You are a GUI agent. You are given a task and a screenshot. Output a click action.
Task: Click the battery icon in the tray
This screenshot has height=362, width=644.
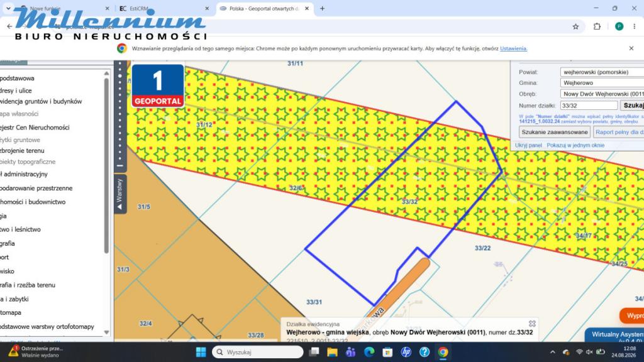click(x=601, y=352)
